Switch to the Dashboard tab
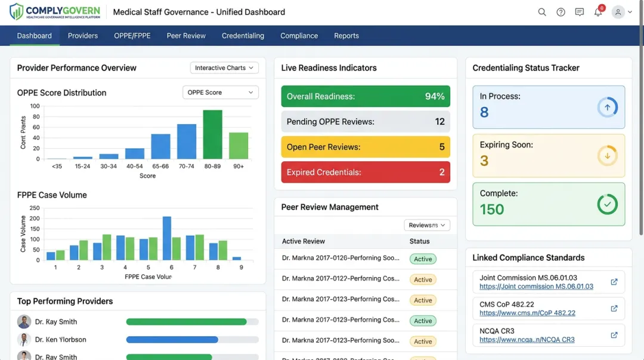Viewport: 644px width, 360px height. click(35, 36)
